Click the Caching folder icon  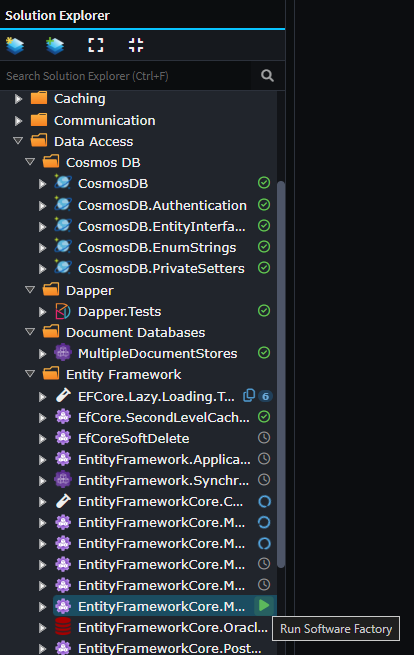coord(39,98)
